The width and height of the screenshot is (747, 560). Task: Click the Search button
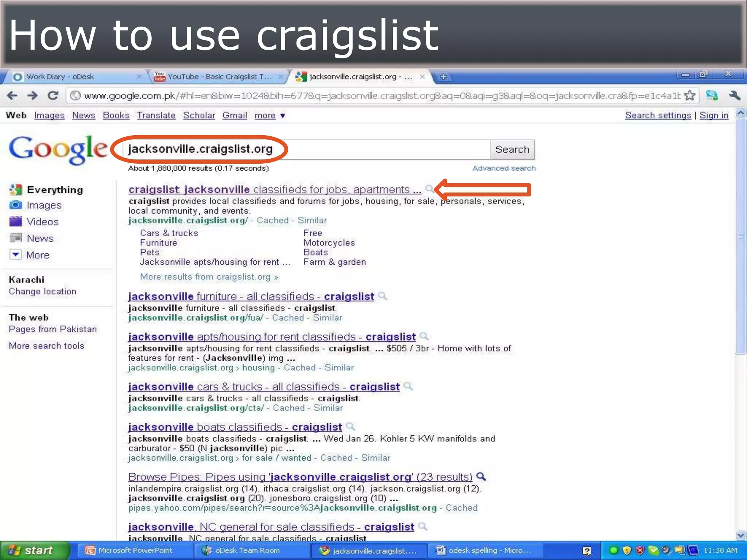pyautogui.click(x=512, y=149)
